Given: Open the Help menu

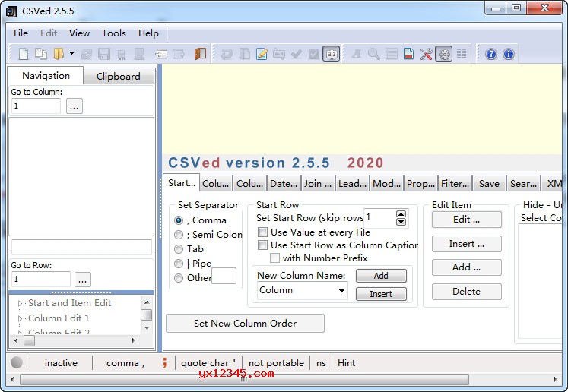Looking at the screenshot, I should pos(148,33).
